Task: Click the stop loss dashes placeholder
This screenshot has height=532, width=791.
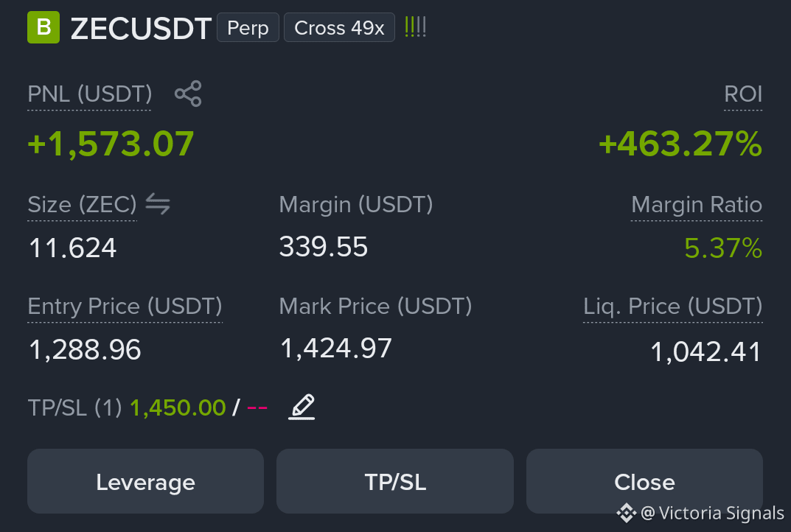Action: pyautogui.click(x=257, y=407)
